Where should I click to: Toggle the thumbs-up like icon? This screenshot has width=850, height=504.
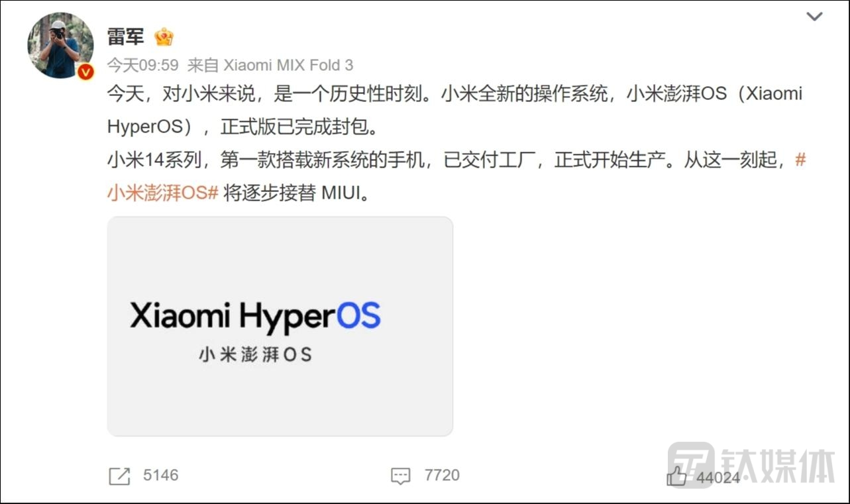click(x=676, y=476)
